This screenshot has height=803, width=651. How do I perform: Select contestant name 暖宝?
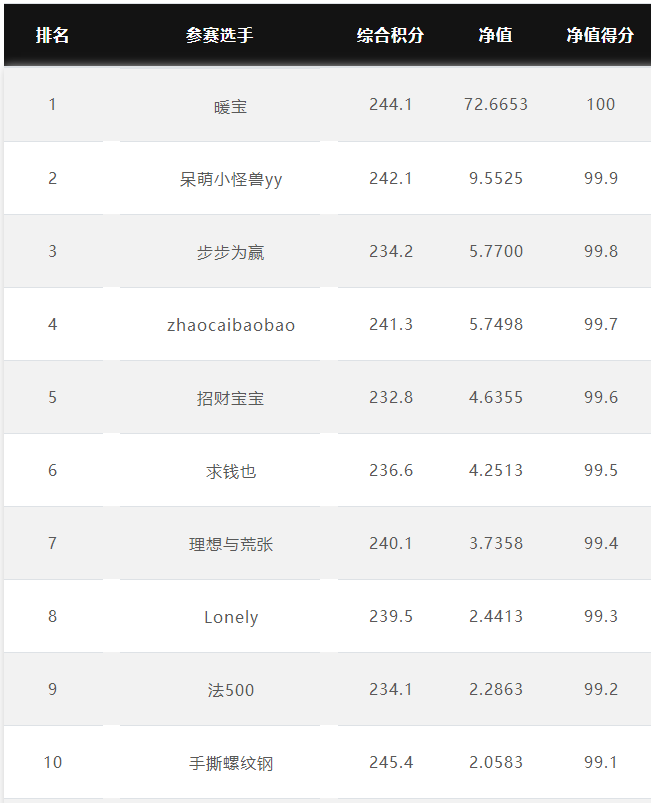coord(230,107)
